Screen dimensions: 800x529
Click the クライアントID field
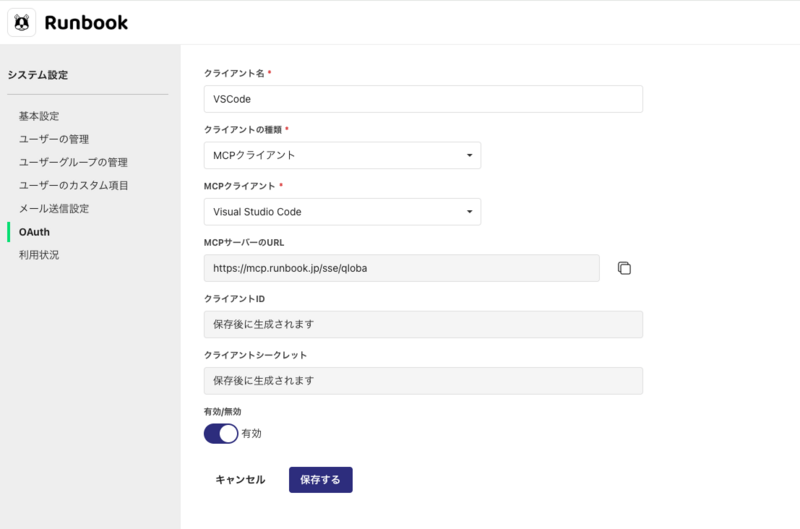[422, 324]
